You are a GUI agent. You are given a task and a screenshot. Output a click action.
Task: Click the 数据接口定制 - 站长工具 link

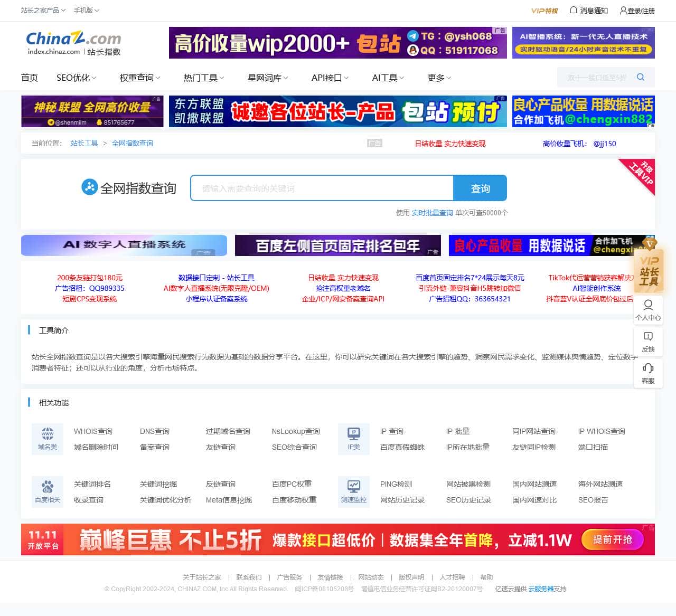[217, 278]
